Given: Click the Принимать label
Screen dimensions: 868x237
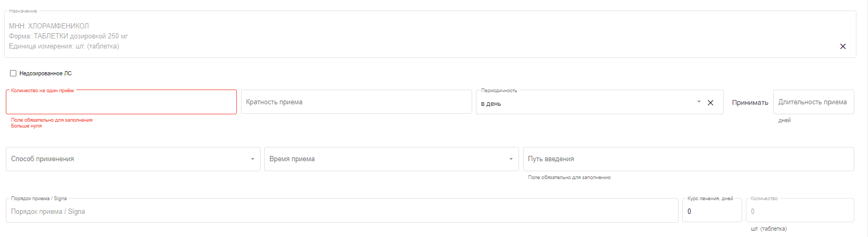Looking at the screenshot, I should pyautogui.click(x=750, y=103).
